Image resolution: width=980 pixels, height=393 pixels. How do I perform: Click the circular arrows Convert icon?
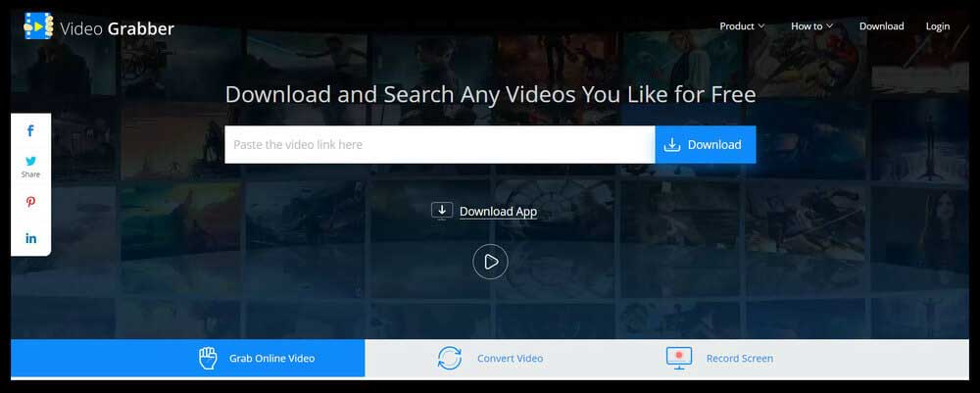450,359
